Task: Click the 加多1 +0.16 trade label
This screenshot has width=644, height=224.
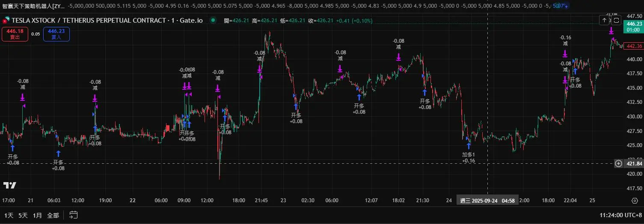Action: tap(469, 157)
